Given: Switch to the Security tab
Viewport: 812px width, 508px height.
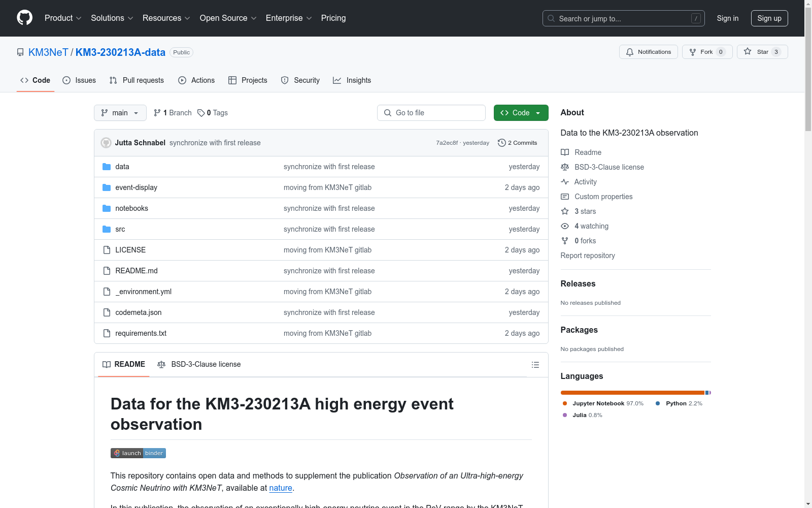Looking at the screenshot, I should click(x=300, y=80).
